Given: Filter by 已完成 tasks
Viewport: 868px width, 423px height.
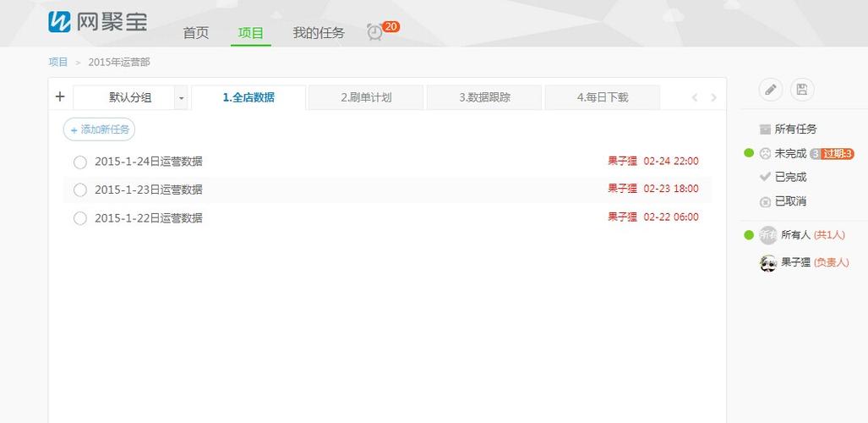Looking at the screenshot, I should tap(790, 177).
